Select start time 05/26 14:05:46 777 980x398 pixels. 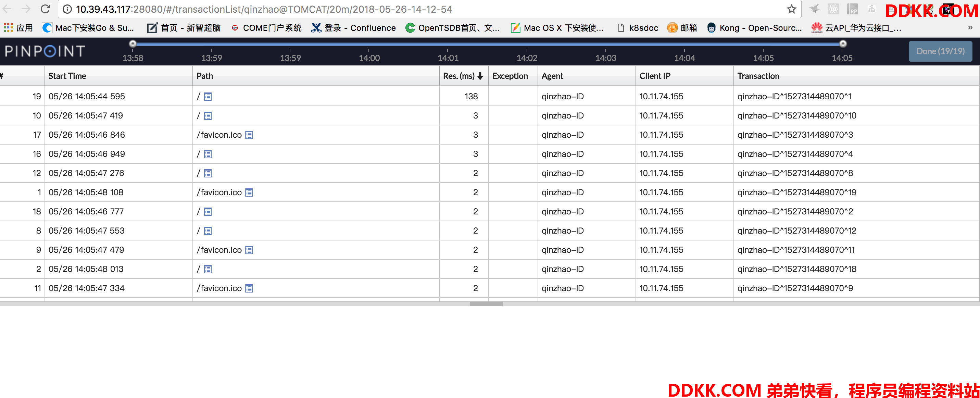(86, 212)
